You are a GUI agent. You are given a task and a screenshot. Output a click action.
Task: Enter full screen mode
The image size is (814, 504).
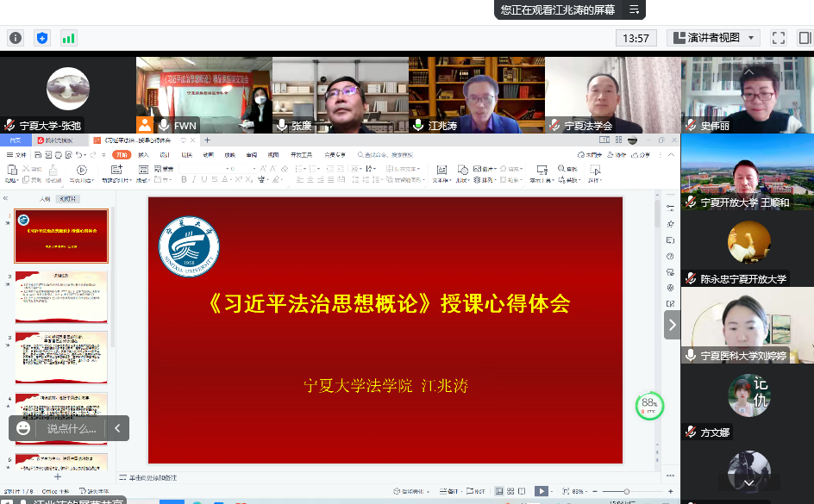coord(779,38)
